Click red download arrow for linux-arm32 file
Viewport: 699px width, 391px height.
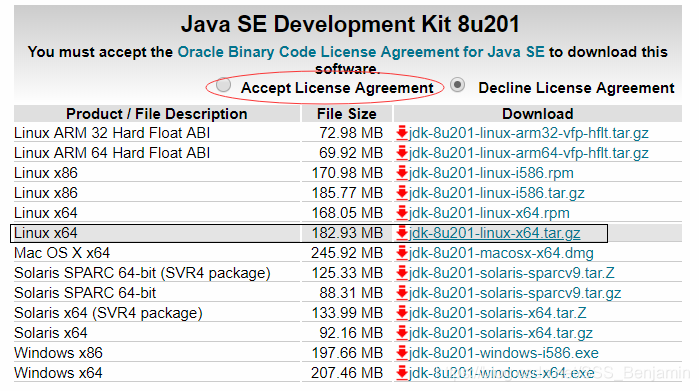(x=402, y=133)
